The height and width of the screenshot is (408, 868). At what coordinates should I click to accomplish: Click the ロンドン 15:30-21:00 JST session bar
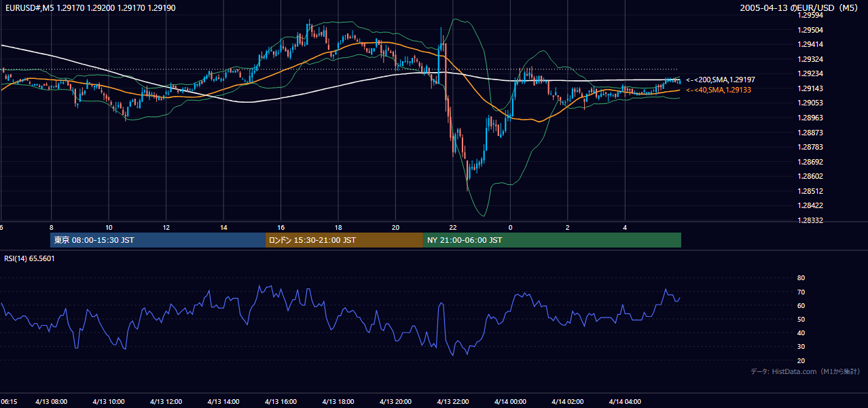click(344, 240)
